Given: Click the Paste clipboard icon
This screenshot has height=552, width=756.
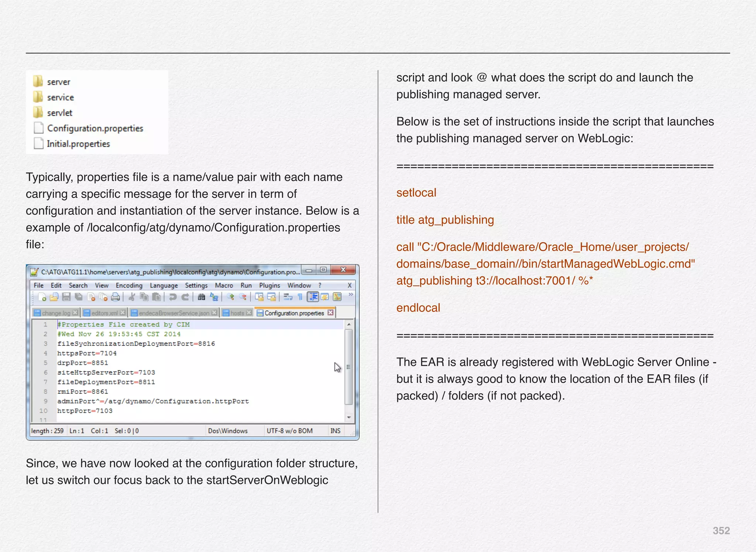Looking at the screenshot, I should pyautogui.click(x=157, y=297).
